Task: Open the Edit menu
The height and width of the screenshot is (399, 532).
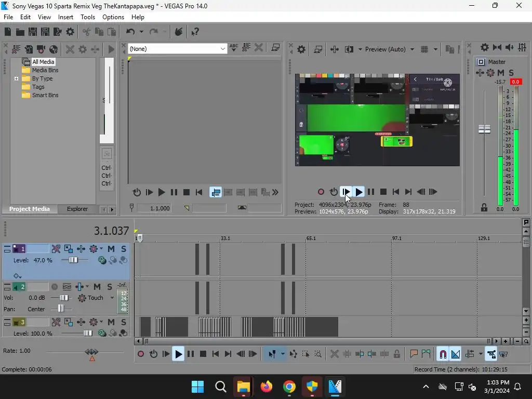Action: [x=25, y=17]
